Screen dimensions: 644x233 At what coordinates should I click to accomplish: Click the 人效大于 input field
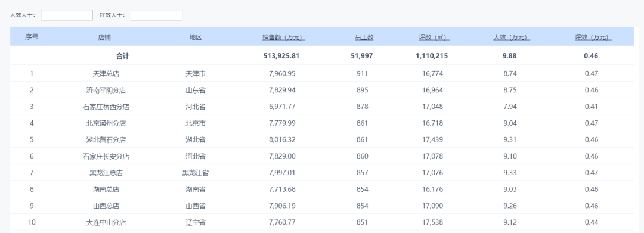pyautogui.click(x=67, y=15)
